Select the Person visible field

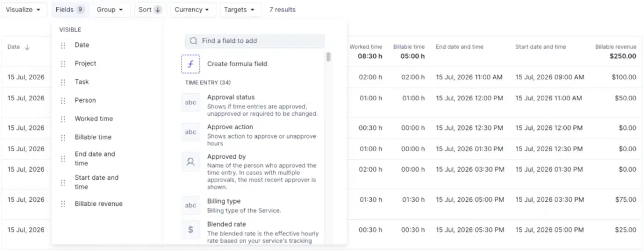(x=85, y=100)
